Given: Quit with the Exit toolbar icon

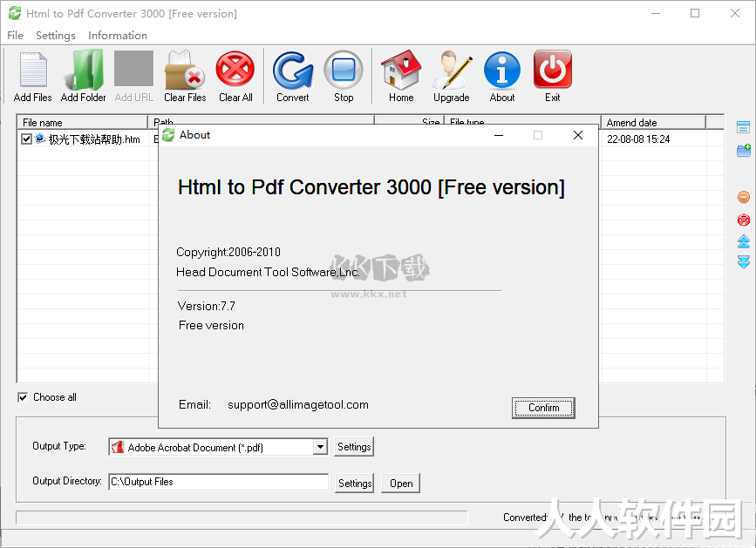Looking at the screenshot, I should pos(553,70).
